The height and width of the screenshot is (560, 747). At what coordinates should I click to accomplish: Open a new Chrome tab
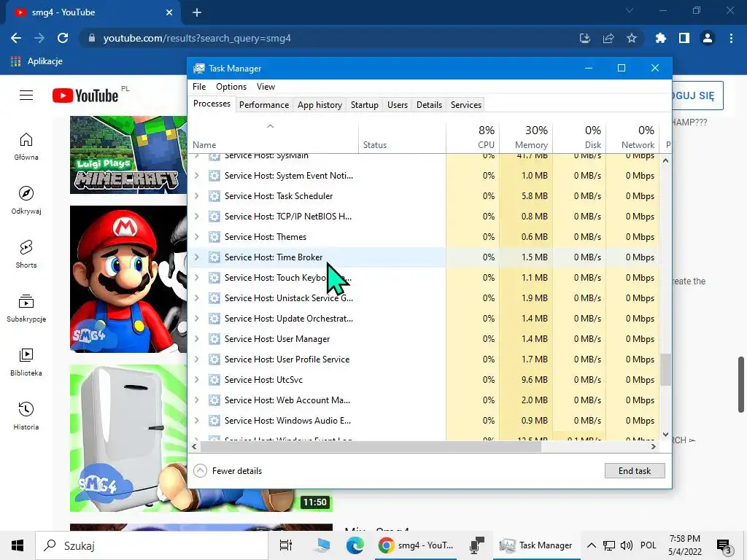point(197,12)
